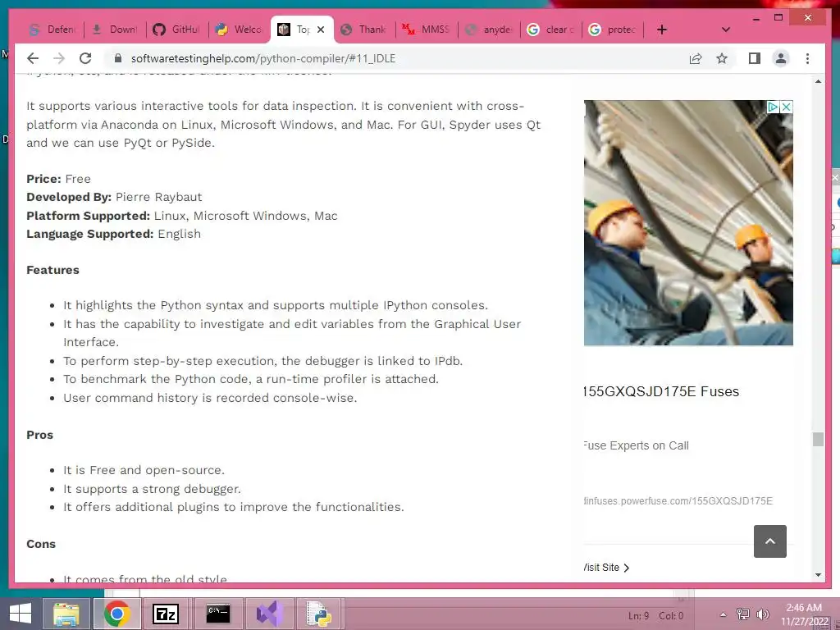Open File Explorer from taskbar

66,614
